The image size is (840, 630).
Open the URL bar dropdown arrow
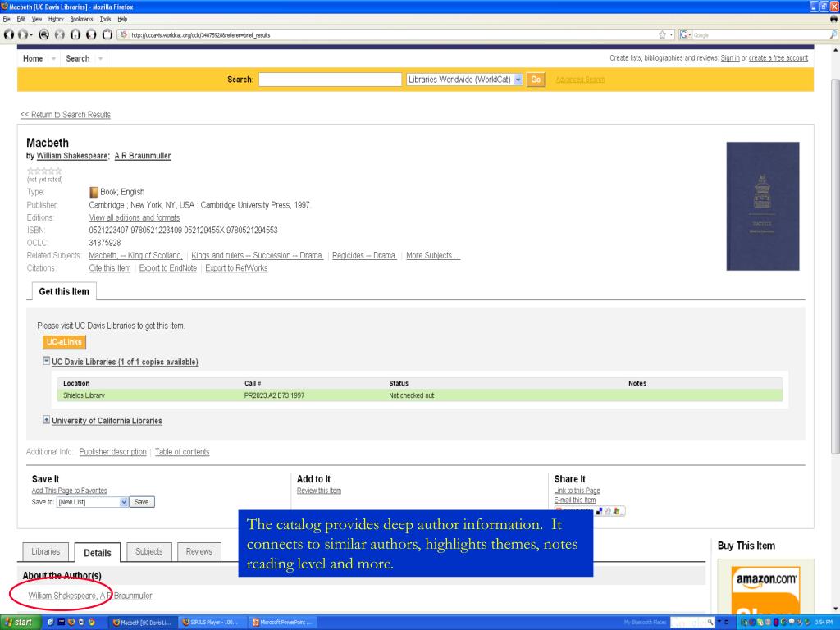pyautogui.click(x=671, y=34)
